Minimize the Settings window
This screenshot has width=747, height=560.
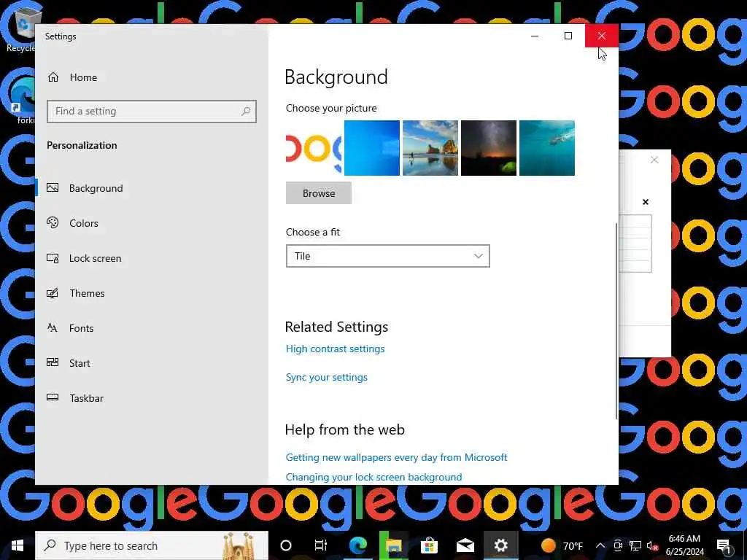click(x=535, y=36)
